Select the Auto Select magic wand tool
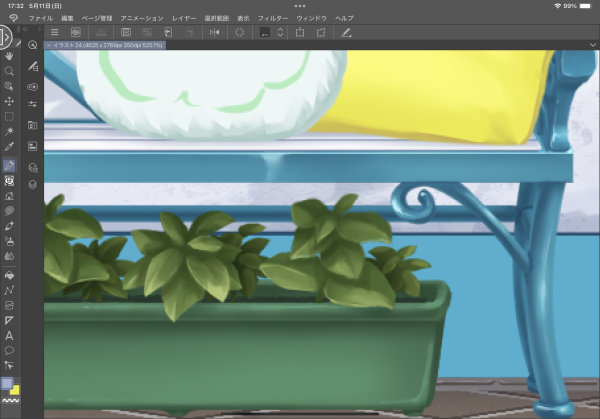Viewport: 600px width, 419px height. pos(9,131)
